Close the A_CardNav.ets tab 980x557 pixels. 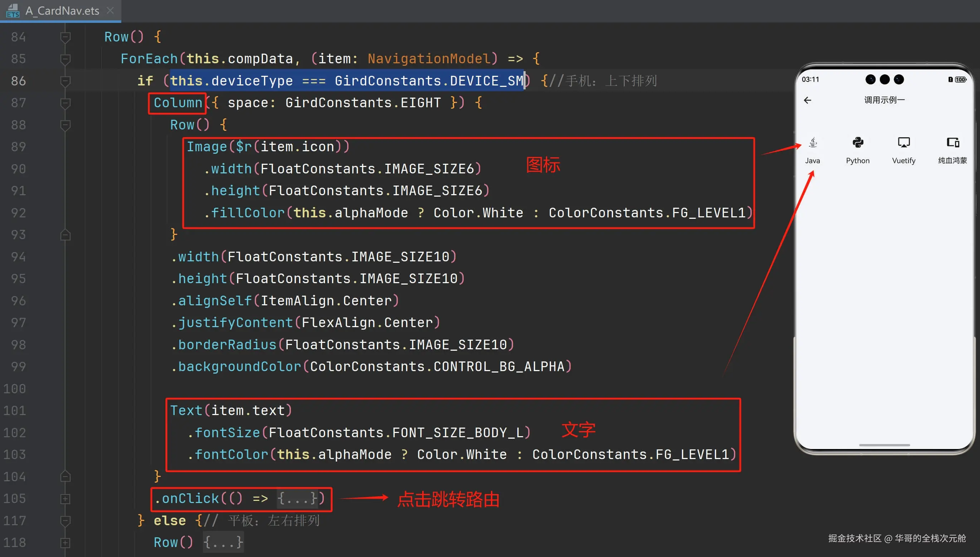click(x=110, y=10)
